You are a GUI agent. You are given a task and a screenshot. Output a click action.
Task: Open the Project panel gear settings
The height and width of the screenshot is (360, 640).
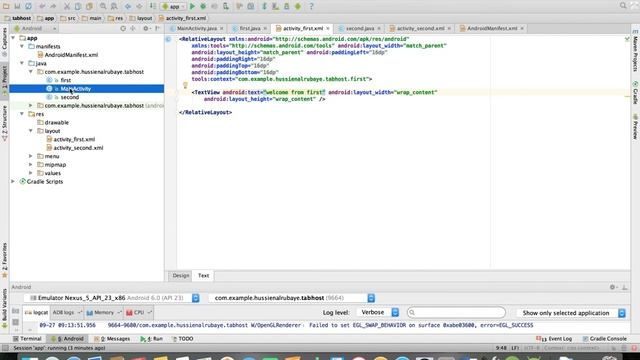146,29
